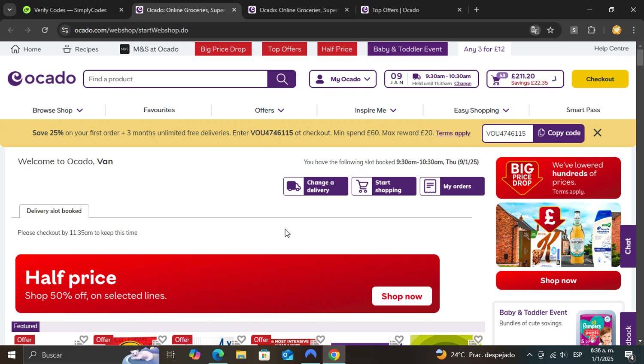Open the browser extensions puzzle icon

pos(592,30)
